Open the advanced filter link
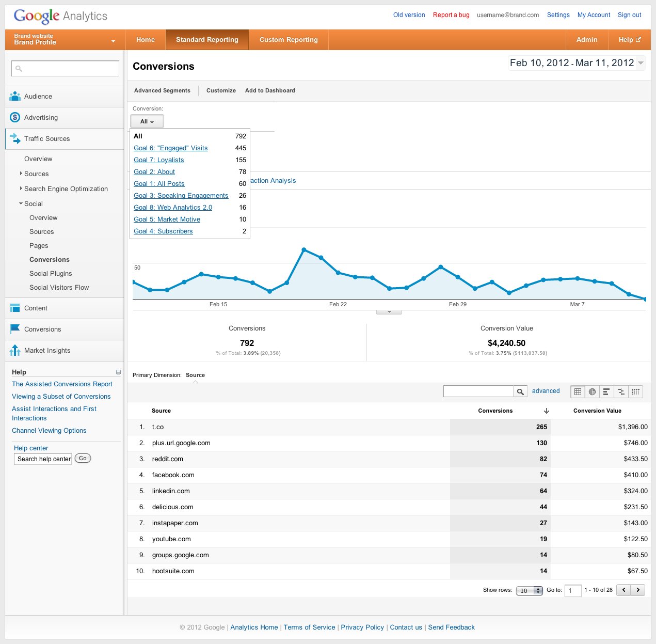The width and height of the screenshot is (656, 644). (546, 391)
